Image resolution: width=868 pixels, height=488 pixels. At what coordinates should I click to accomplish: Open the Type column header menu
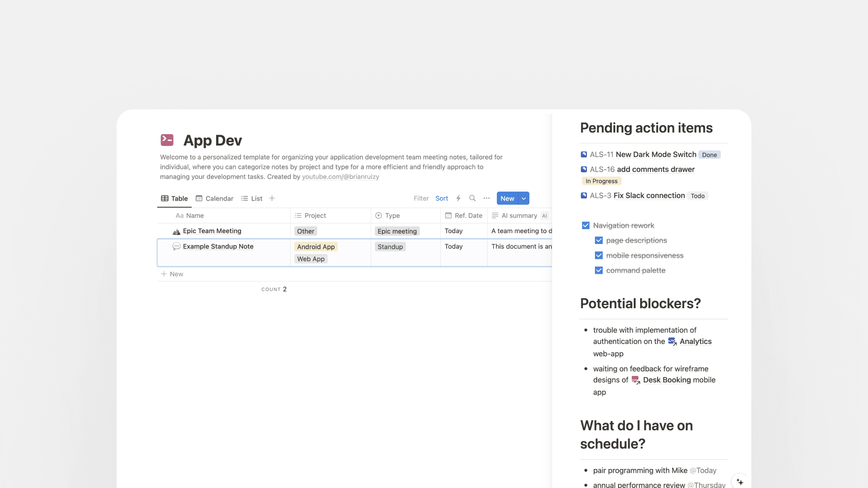(x=406, y=216)
